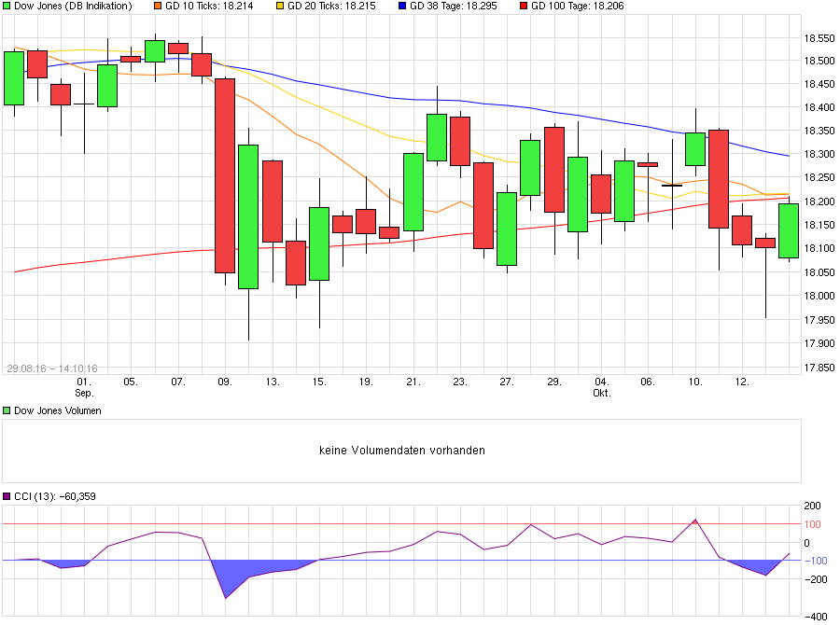Click the '13.' date axis label

point(273,382)
